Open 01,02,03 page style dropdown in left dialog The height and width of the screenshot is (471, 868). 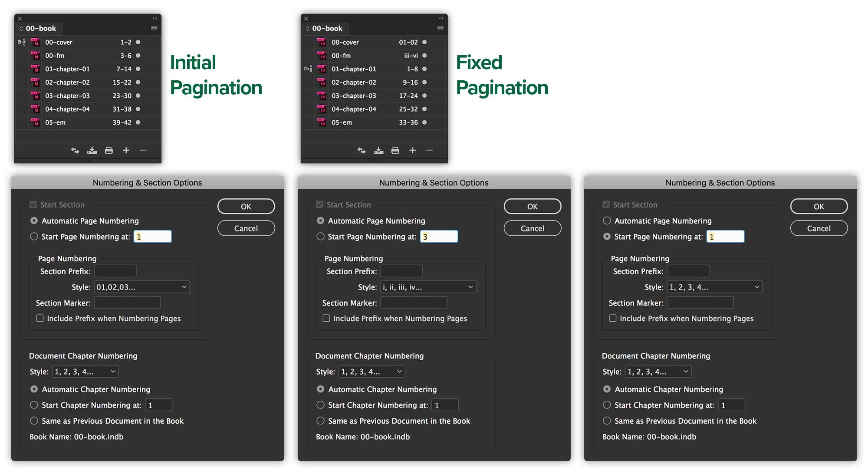[142, 287]
